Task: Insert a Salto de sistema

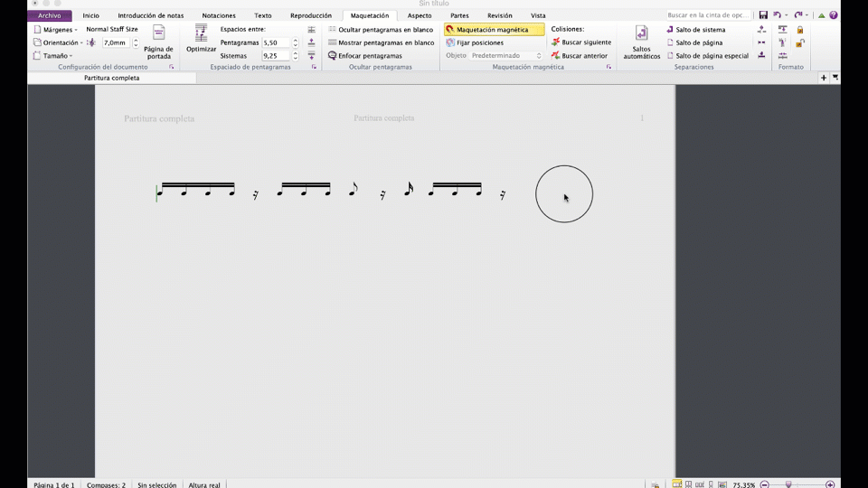Action: click(696, 29)
